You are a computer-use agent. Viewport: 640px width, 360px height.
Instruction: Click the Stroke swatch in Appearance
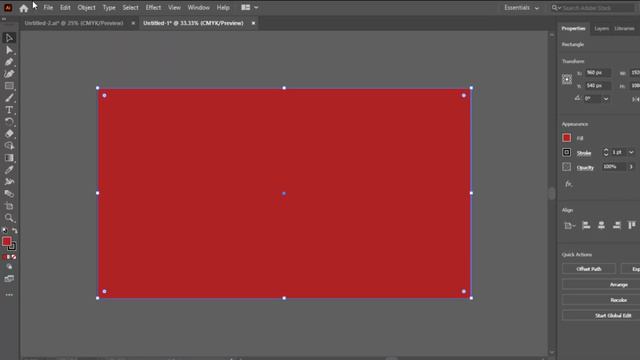(567, 152)
